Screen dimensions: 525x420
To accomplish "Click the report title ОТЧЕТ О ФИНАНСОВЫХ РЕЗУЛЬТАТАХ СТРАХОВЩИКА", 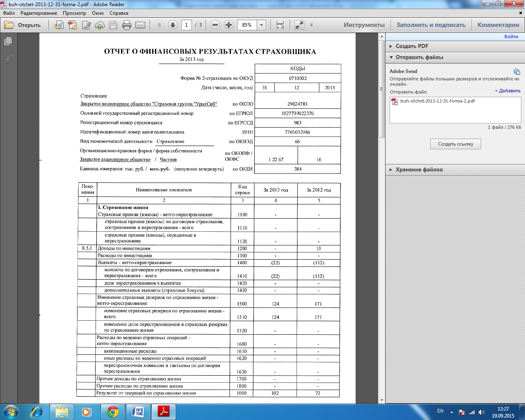I will (210, 51).
